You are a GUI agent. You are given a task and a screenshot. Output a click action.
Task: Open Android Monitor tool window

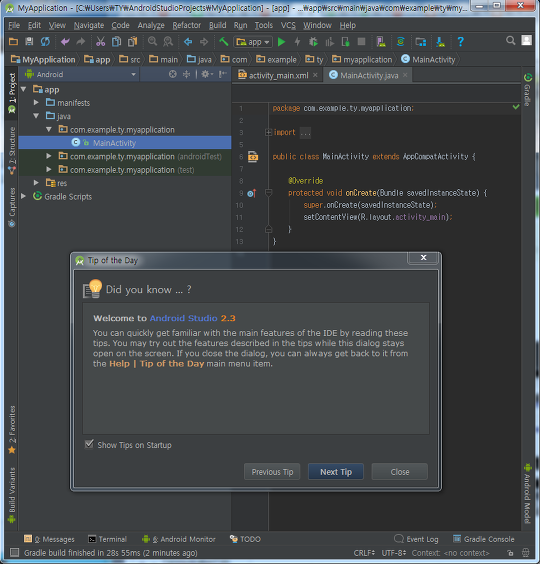[x=179, y=539]
